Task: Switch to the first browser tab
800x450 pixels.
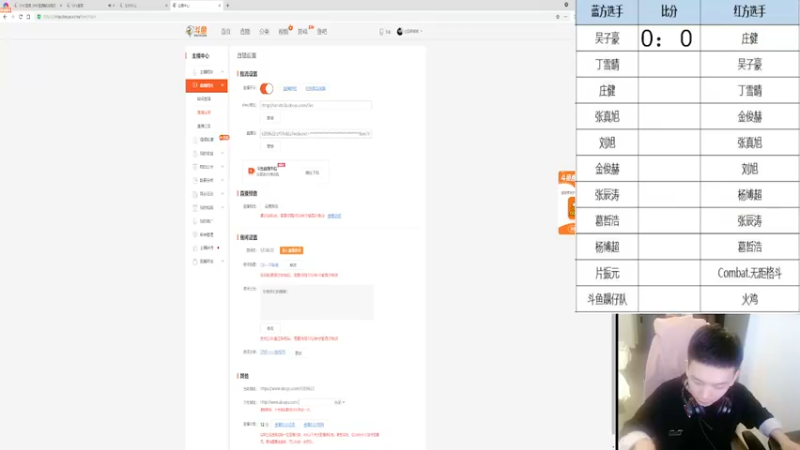Action: [x=36, y=5]
